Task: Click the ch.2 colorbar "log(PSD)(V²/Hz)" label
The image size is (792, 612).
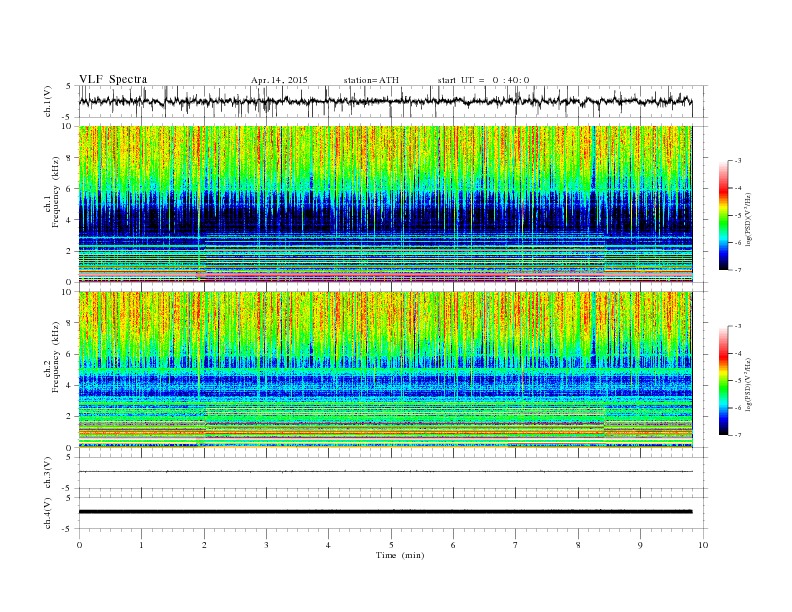Action: pos(748,384)
